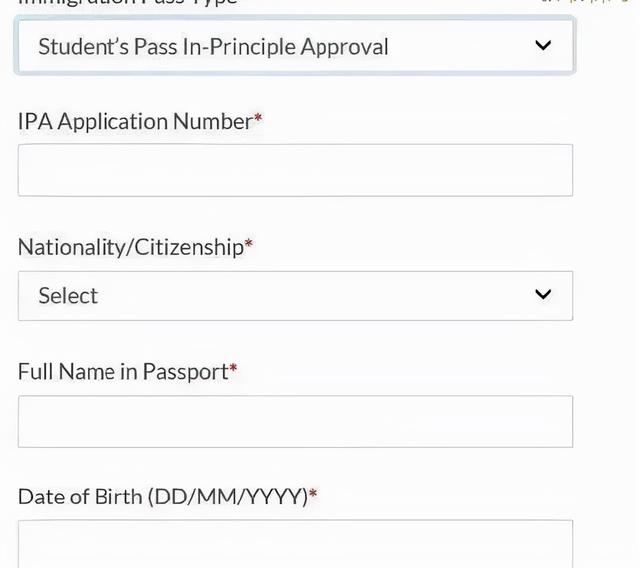The width and height of the screenshot is (640, 568).
Task: Click red asterisk beside IPA Application Number
Action: point(258,117)
